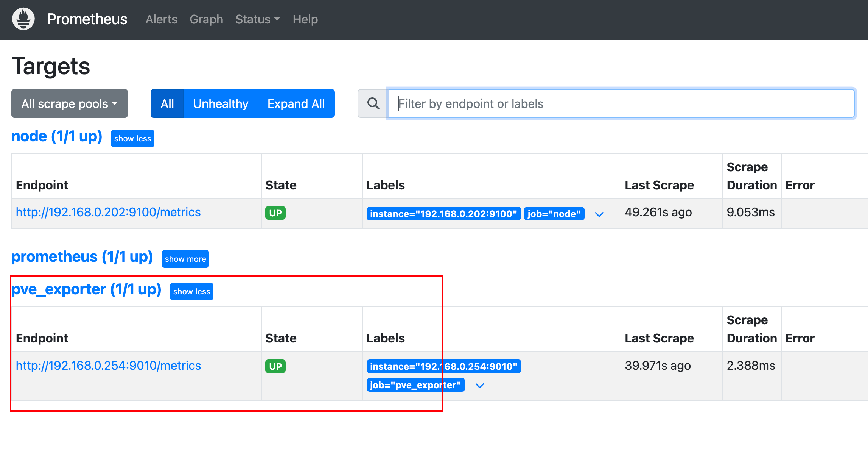Click the pve_exporter (1/1 up) heading
868x450 pixels.
click(86, 289)
